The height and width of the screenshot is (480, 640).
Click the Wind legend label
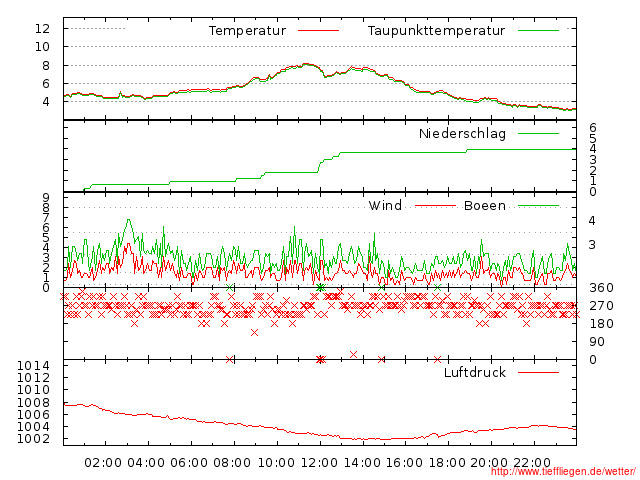pos(385,205)
